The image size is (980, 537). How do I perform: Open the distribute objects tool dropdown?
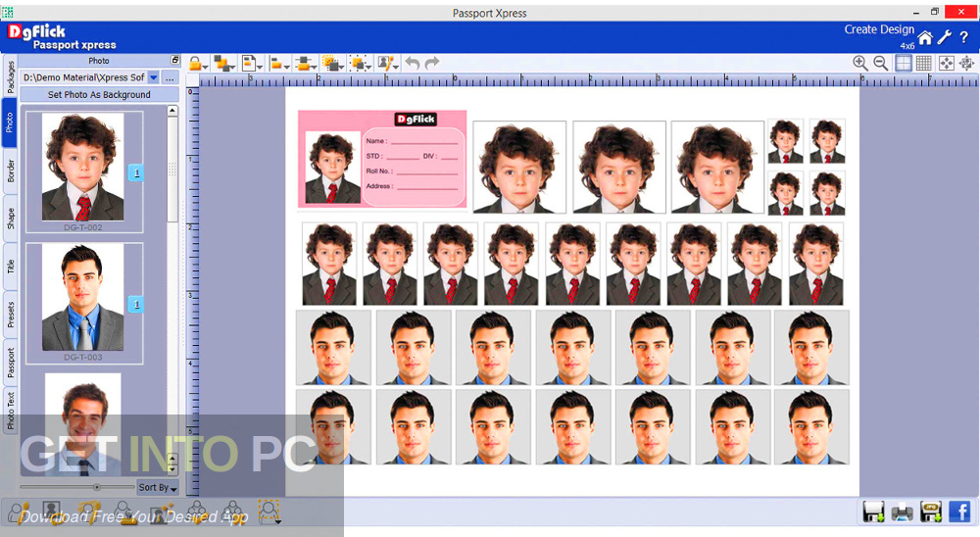[306, 63]
